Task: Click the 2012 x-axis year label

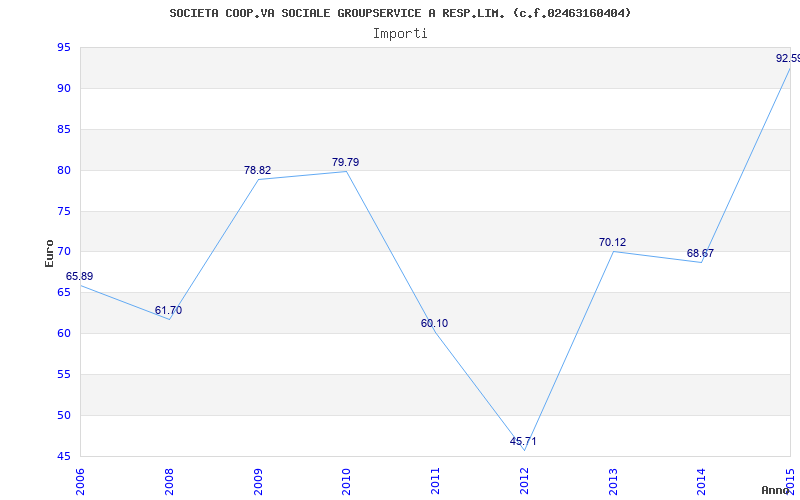Action: (x=524, y=482)
